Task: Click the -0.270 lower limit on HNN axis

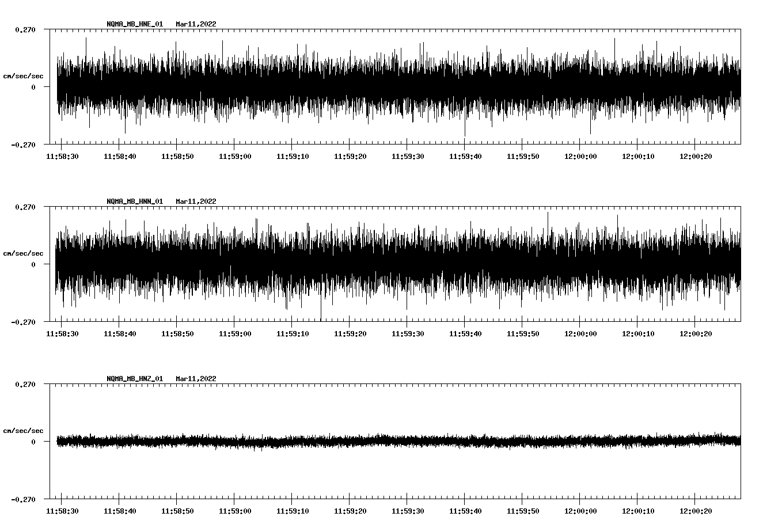Action: (x=23, y=322)
